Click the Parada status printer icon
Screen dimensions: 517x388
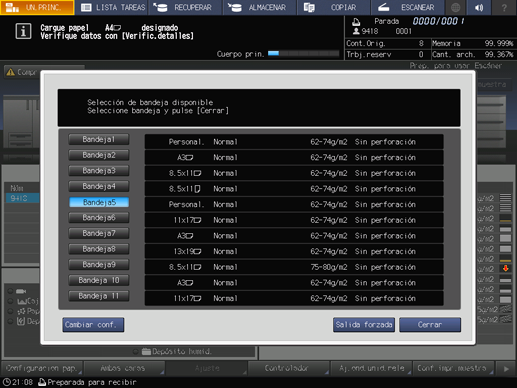point(356,22)
